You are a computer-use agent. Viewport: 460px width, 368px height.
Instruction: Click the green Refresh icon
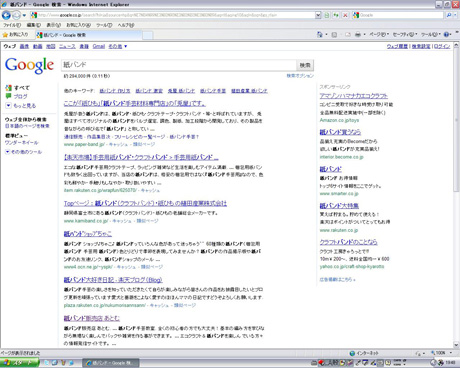[336, 15]
